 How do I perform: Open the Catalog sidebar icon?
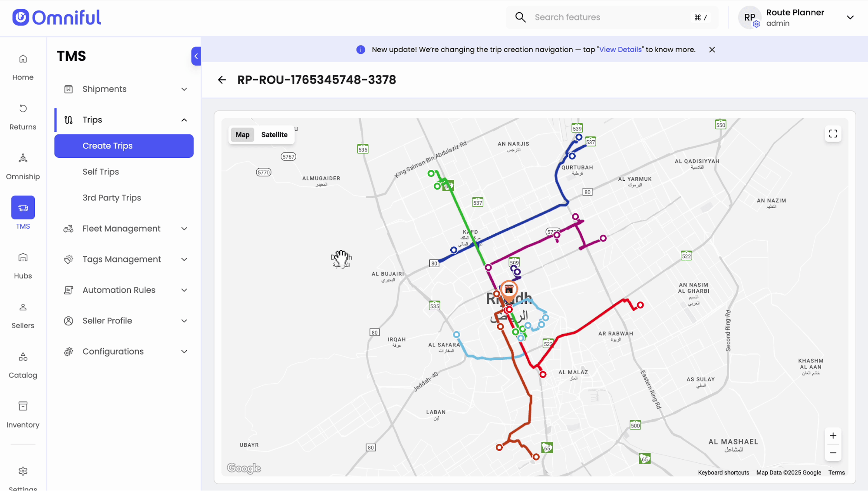click(x=23, y=365)
